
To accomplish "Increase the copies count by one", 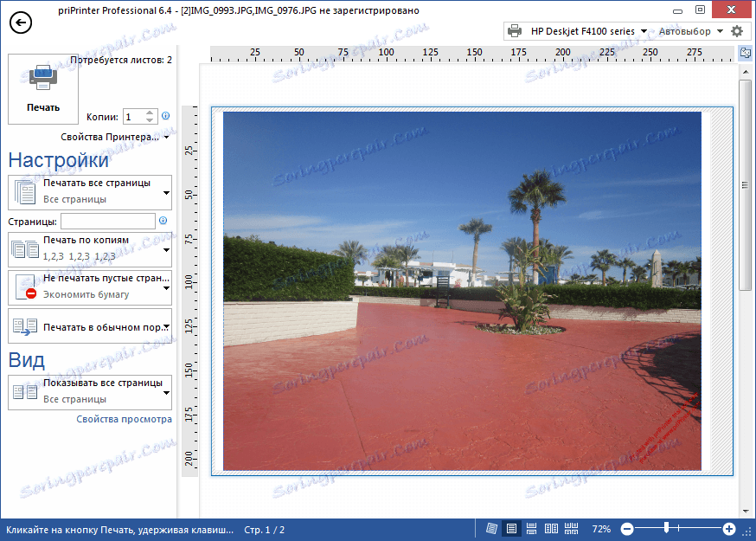I will tap(150, 113).
